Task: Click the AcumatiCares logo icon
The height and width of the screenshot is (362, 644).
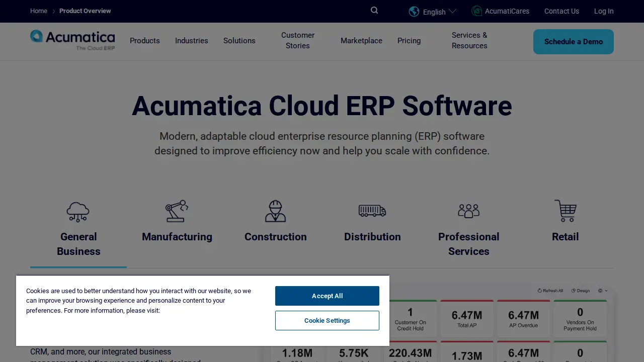Action: (x=476, y=11)
